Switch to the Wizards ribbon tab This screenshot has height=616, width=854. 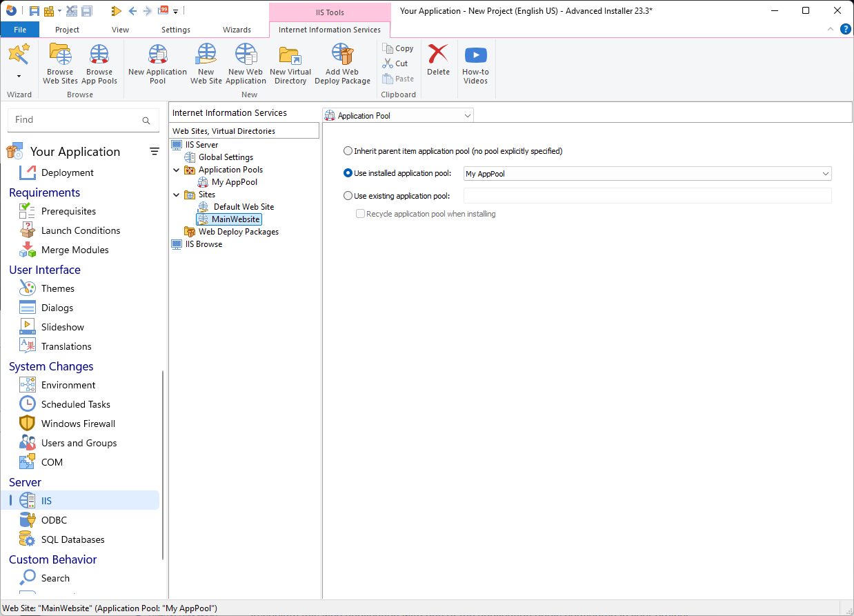237,30
